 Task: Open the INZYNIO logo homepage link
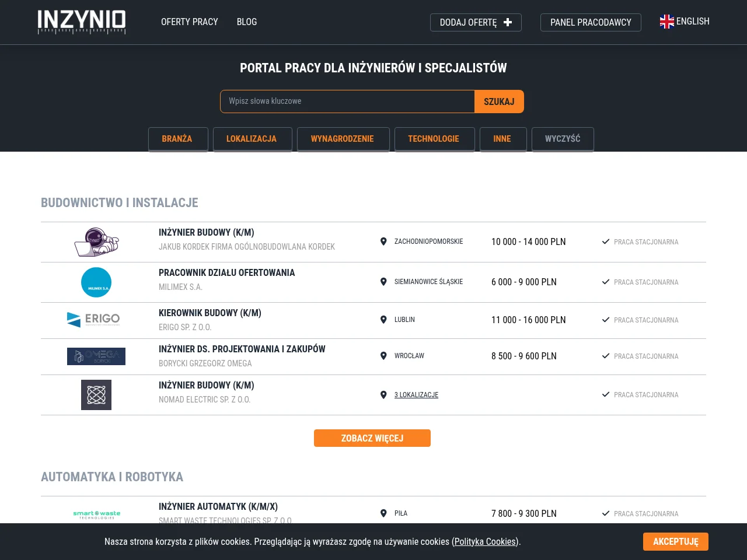[82, 22]
